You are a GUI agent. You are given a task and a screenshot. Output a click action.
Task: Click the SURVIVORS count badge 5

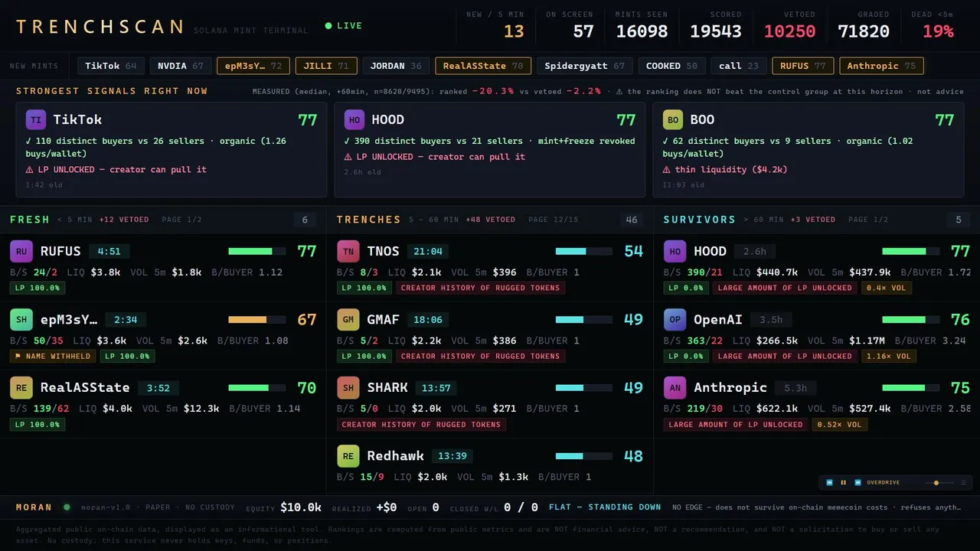pyautogui.click(x=959, y=220)
